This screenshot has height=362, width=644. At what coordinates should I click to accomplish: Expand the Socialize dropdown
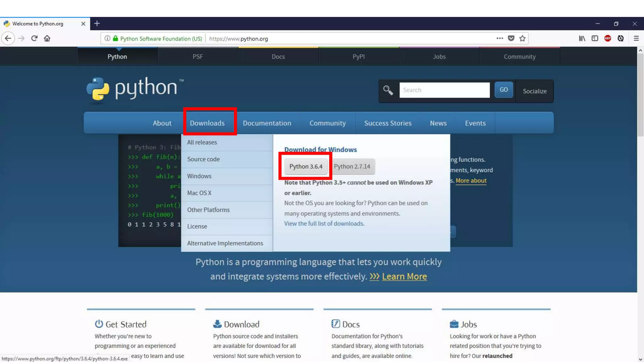[x=535, y=91]
